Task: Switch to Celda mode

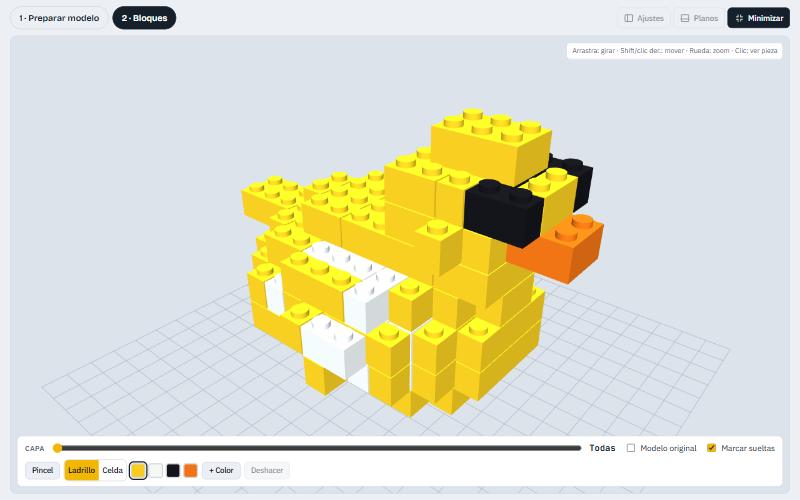Action: 112,470
